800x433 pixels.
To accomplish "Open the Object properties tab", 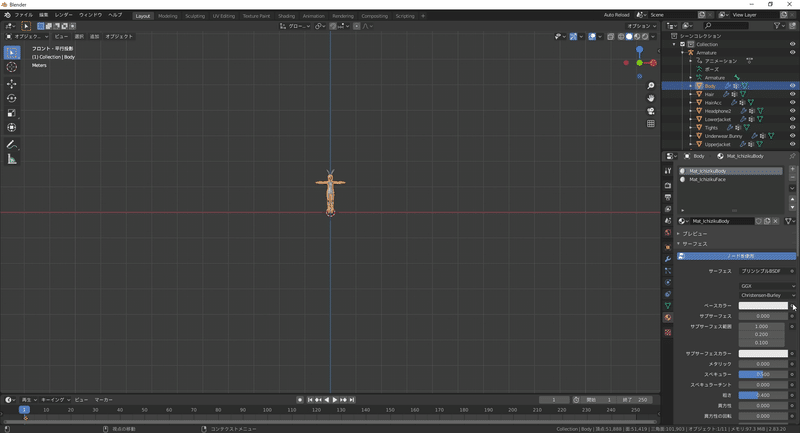I will [x=668, y=247].
